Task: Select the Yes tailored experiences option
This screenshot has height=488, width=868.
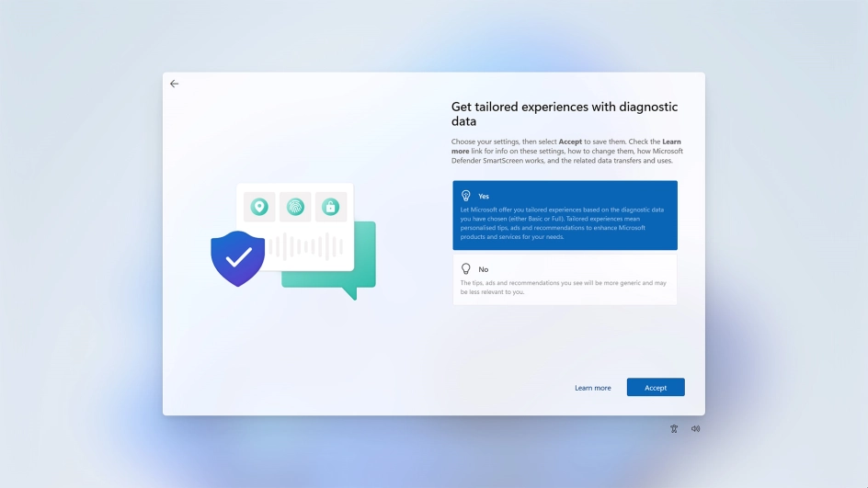Action: pyautogui.click(x=565, y=215)
